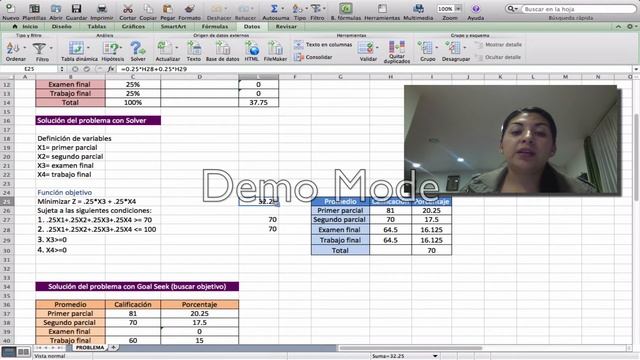Screen dimensions: 640x360
Task: Click the formula bar showing =0.25*H28+0.25*H29
Action: point(376,69)
